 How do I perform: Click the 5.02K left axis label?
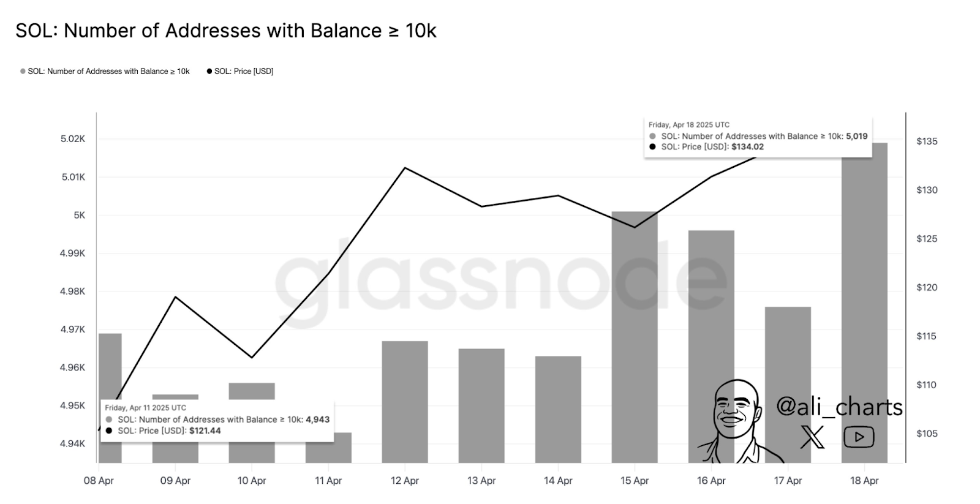(x=73, y=139)
